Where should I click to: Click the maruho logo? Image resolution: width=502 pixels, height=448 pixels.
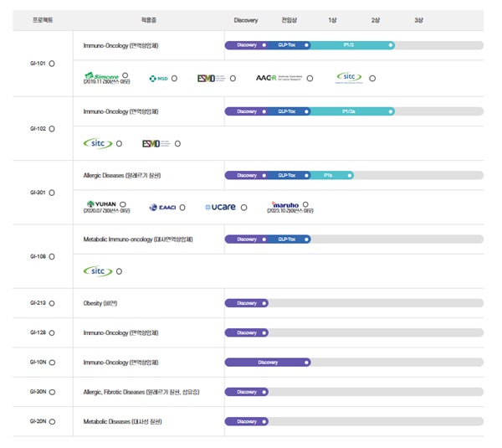click(284, 204)
